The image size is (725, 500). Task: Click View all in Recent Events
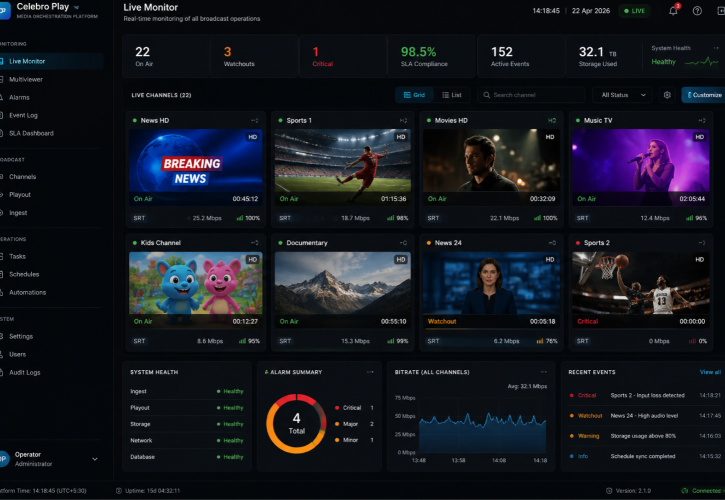[710, 372]
